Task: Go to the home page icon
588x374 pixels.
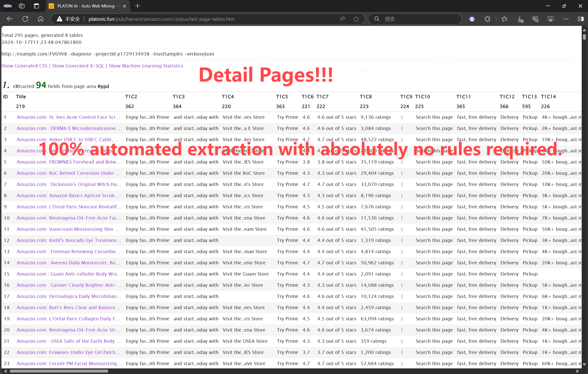Action: coord(41,19)
